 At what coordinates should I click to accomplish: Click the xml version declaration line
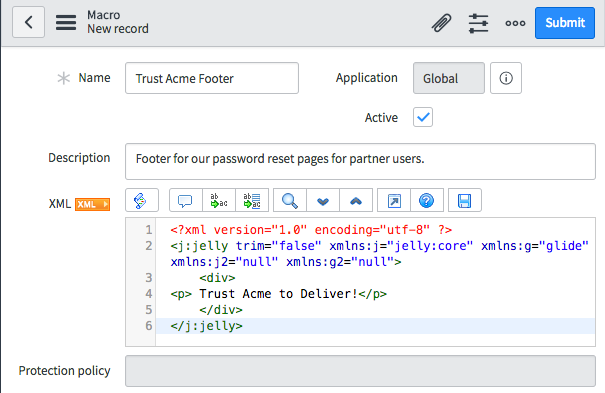311,230
